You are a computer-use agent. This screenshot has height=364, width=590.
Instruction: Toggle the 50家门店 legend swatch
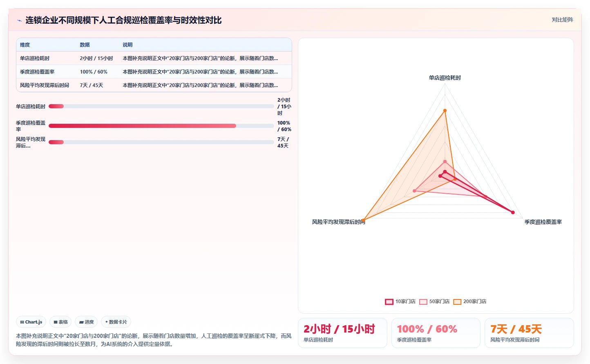click(x=423, y=302)
